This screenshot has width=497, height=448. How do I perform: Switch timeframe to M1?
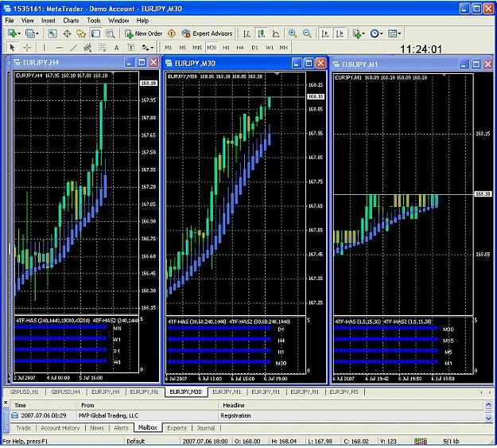(168, 48)
